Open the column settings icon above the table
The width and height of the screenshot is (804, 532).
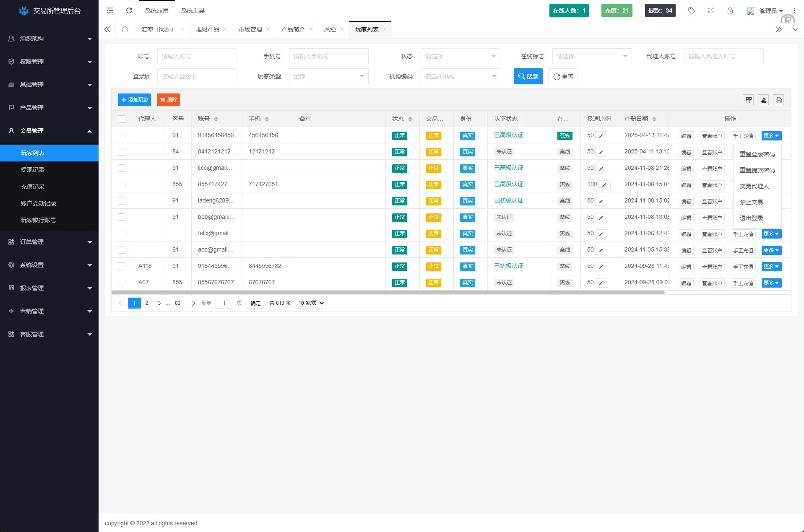(x=749, y=100)
